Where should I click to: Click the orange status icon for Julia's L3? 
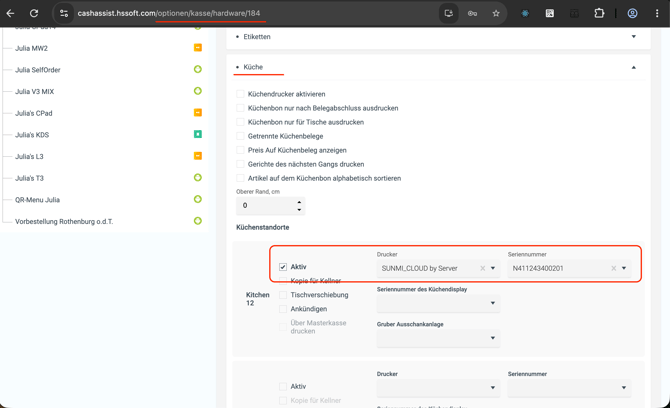198,156
